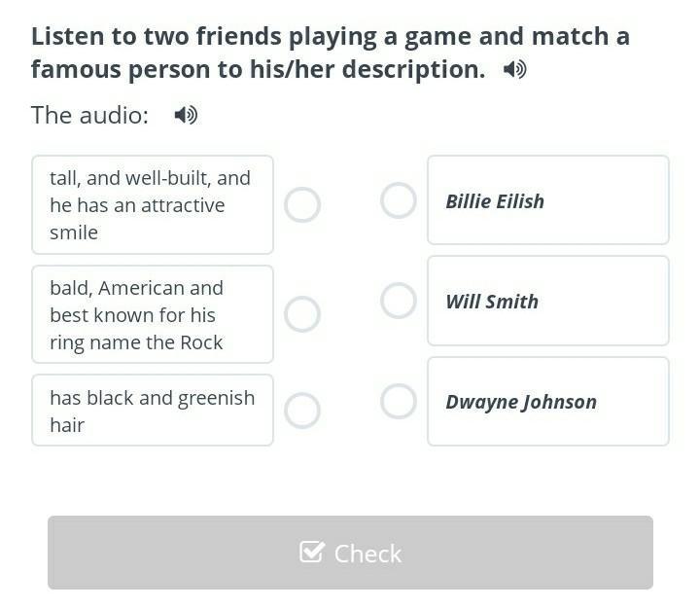Viewport: 700px width, 610px height.
Task: Choose the radio button beside Billie Eilish
Action: pos(398,200)
